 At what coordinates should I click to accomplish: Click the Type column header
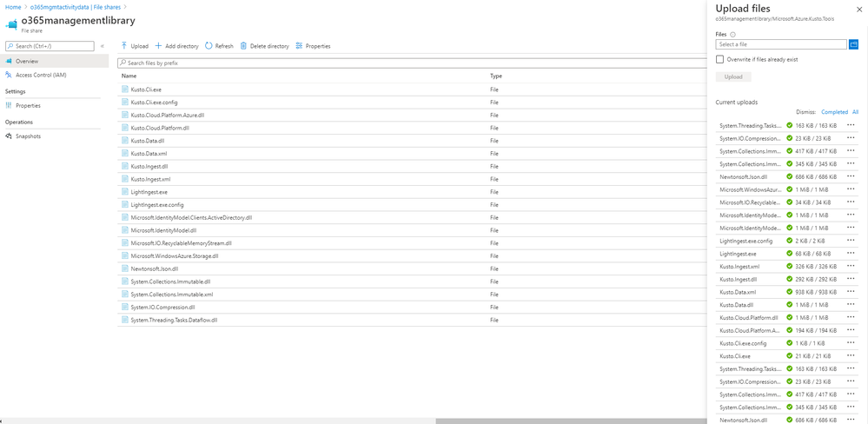[496, 76]
